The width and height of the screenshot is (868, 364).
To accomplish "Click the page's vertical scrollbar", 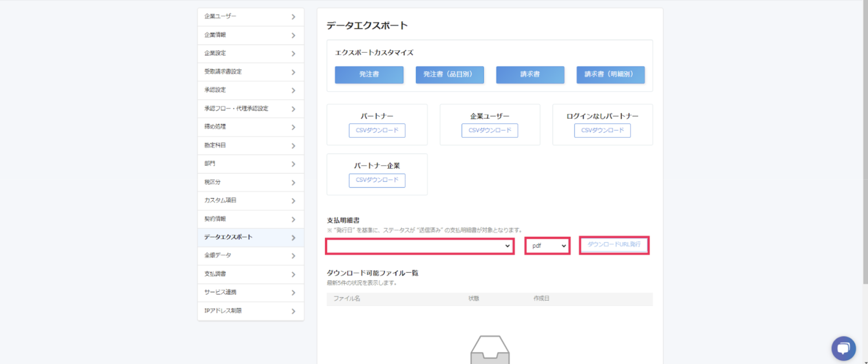I will pos(865,142).
